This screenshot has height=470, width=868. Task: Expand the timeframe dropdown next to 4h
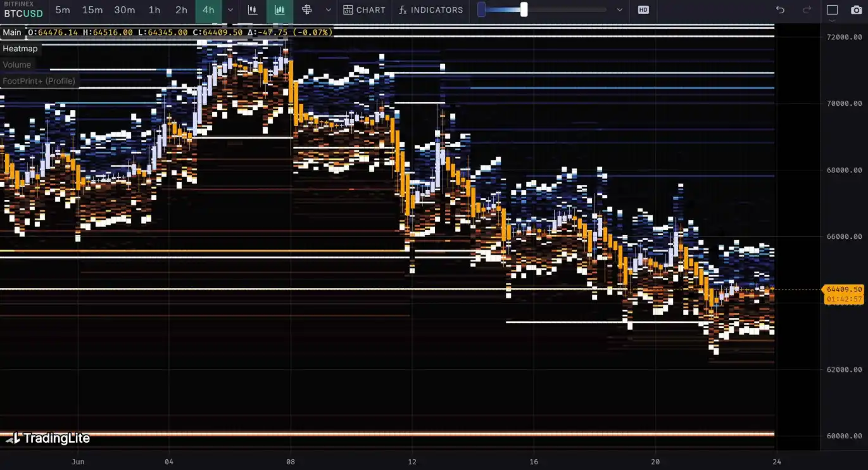[230, 10]
